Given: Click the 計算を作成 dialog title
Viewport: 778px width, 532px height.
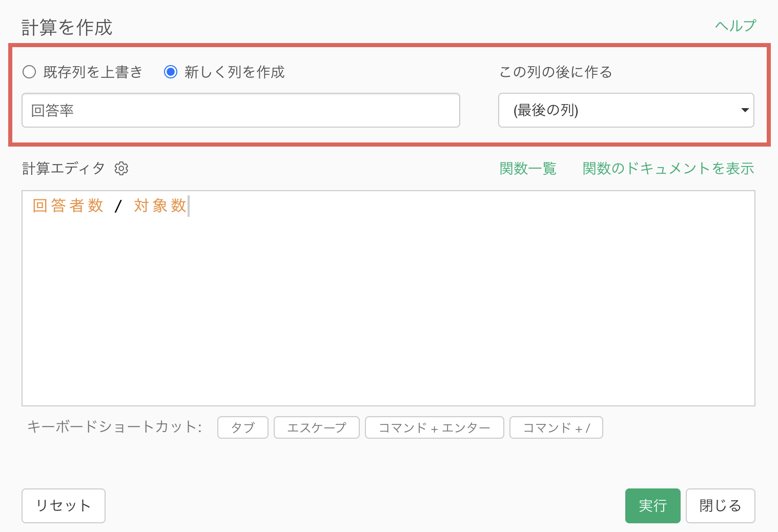Looking at the screenshot, I should pos(67,27).
